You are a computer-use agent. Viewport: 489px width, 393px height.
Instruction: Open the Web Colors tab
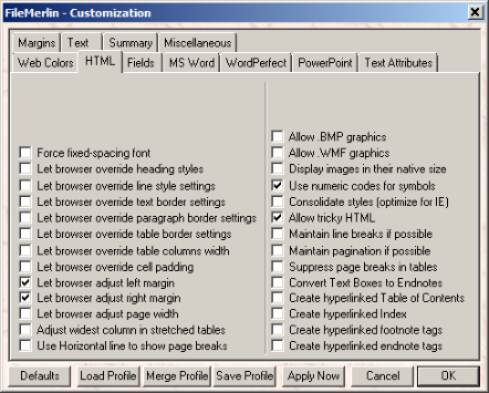tap(45, 63)
